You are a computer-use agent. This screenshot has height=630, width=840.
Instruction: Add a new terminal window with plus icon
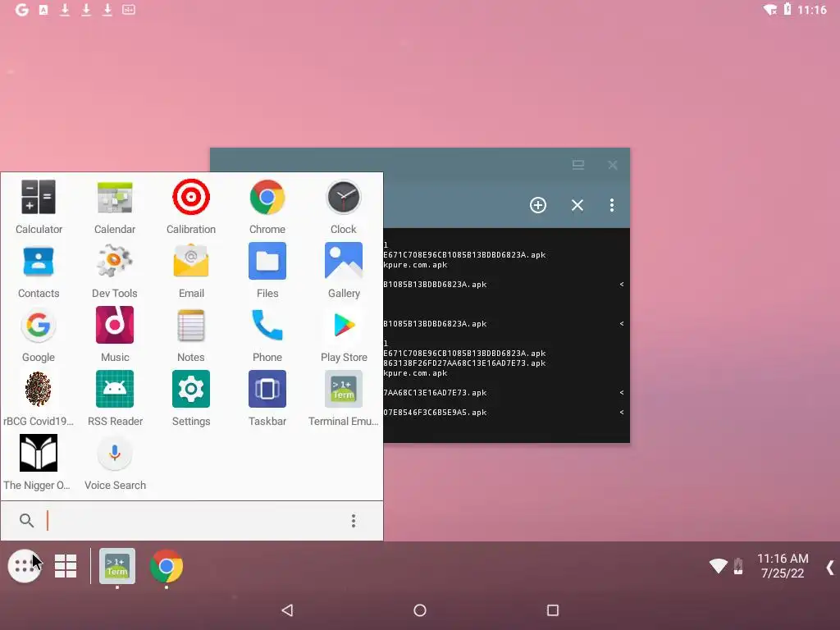(538, 205)
